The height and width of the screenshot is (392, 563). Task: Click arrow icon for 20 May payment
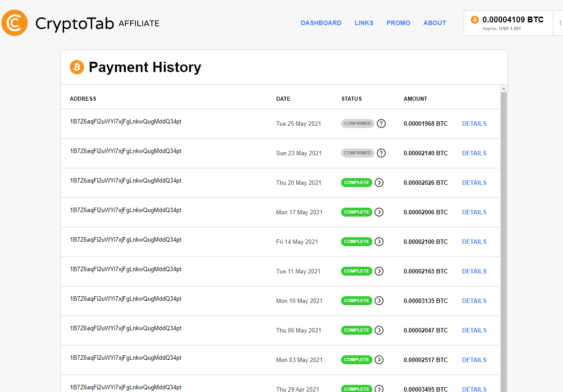[x=379, y=183]
